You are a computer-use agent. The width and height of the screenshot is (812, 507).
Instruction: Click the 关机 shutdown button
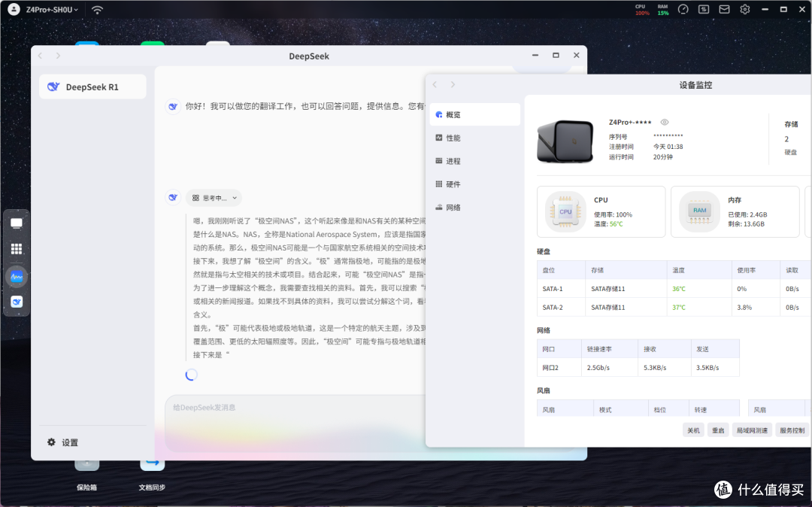[x=693, y=430]
